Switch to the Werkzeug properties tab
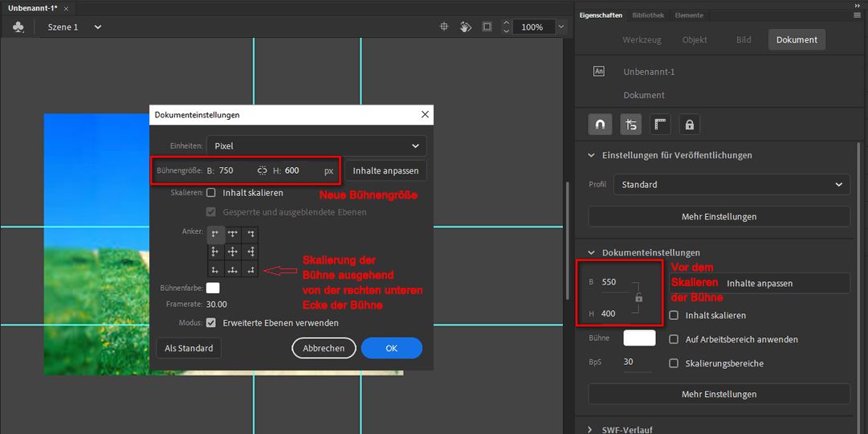The height and width of the screenshot is (434, 868). pos(642,40)
